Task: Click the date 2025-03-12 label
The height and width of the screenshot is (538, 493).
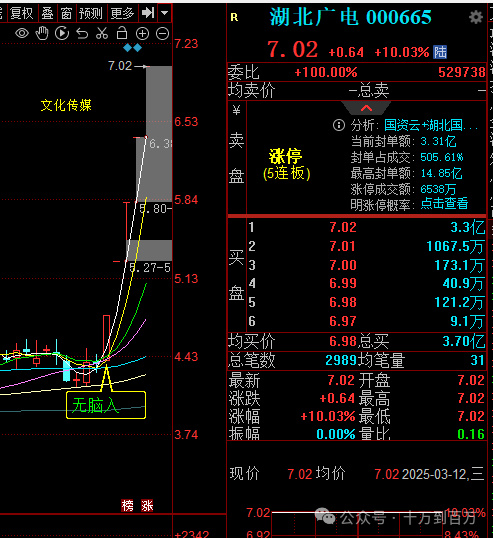Action: point(434,475)
